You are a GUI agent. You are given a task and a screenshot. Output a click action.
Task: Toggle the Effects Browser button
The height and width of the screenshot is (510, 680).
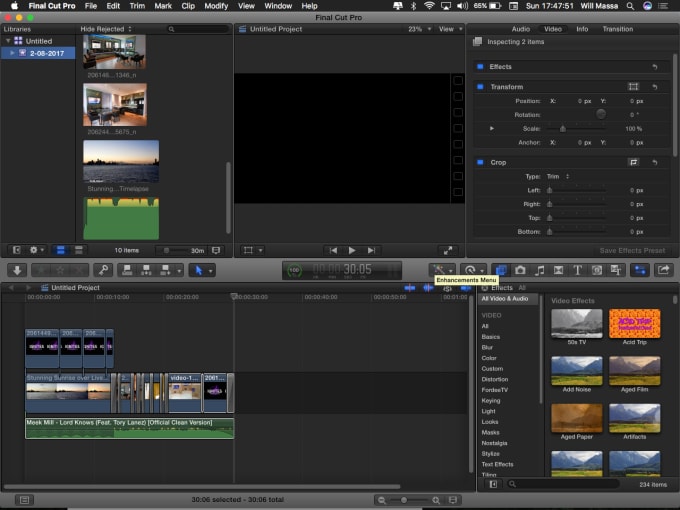(501, 270)
